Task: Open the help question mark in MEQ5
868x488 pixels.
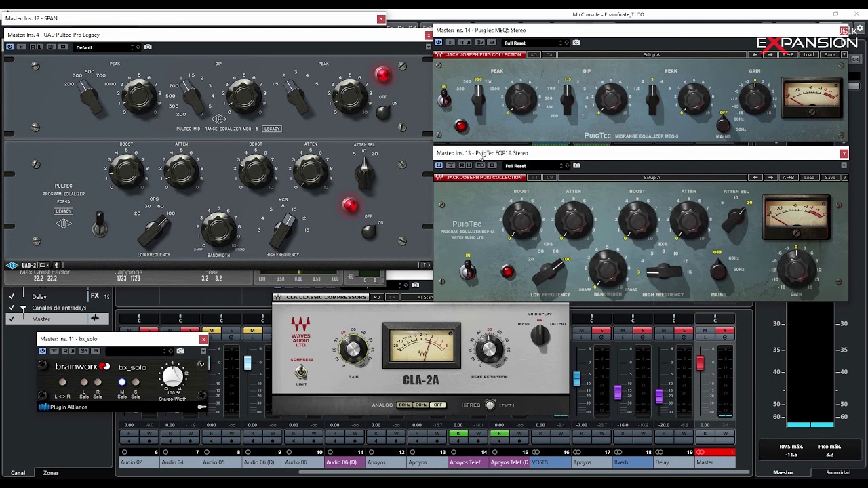Action: pos(846,54)
